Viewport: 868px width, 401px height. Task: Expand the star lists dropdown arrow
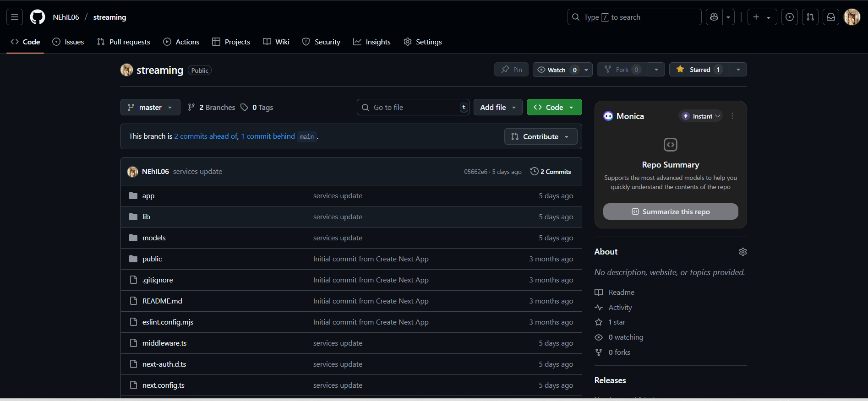[x=738, y=70]
